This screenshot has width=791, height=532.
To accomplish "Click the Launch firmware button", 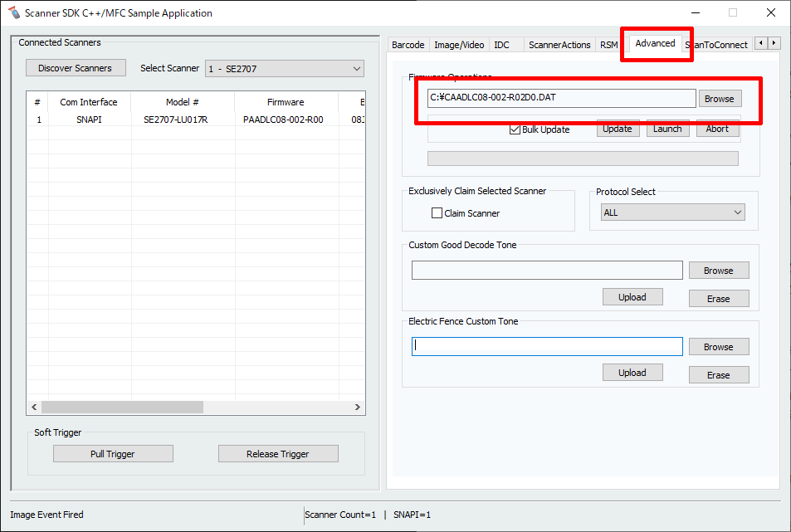I will pyautogui.click(x=667, y=129).
